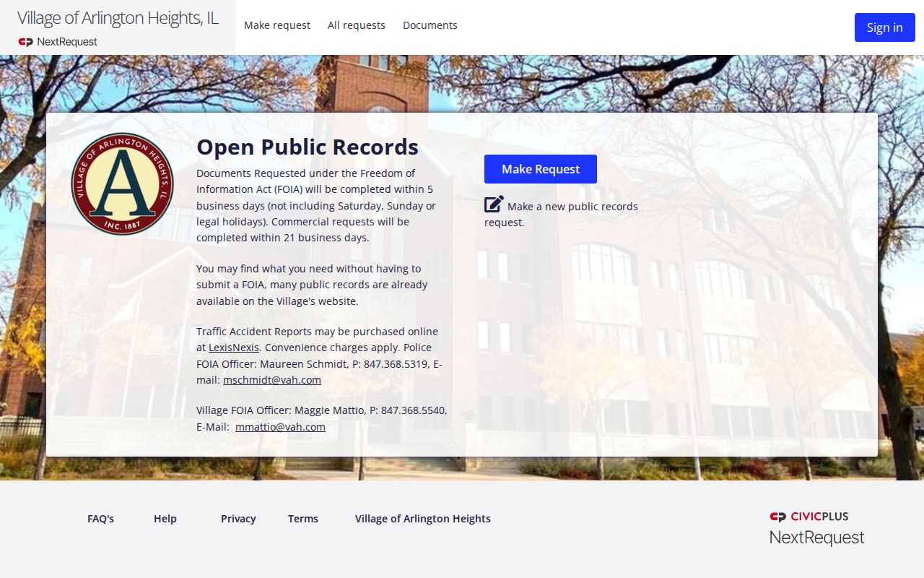
Task: Open Village of Arlington Heights footer link
Action: click(423, 519)
